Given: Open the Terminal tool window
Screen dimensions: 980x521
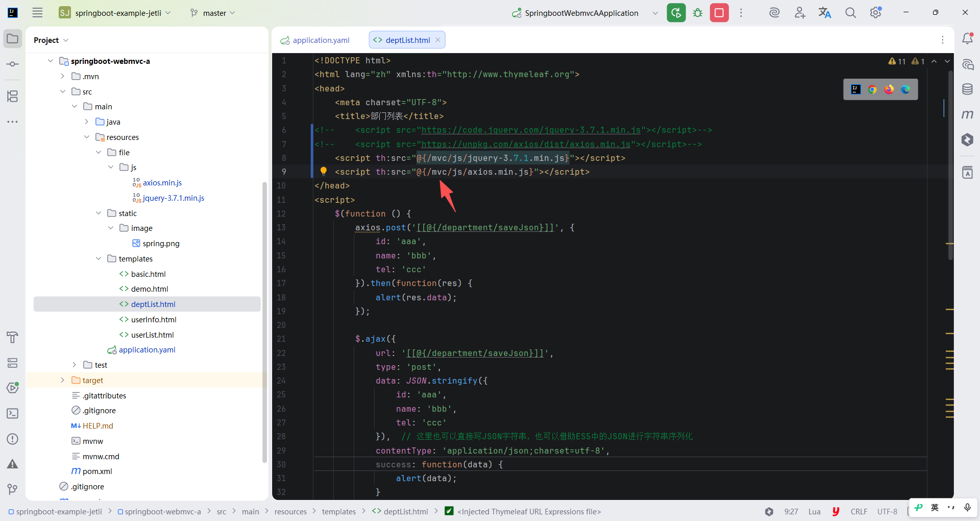Looking at the screenshot, I should click(13, 414).
